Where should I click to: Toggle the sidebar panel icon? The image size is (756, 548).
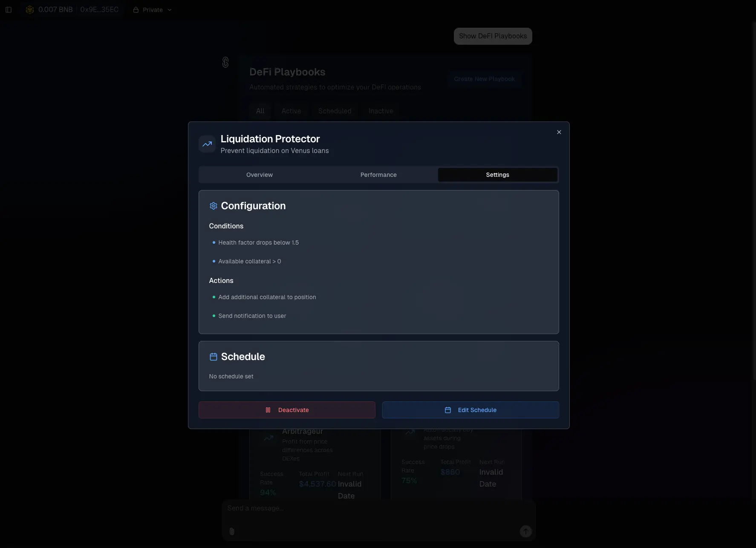click(9, 10)
